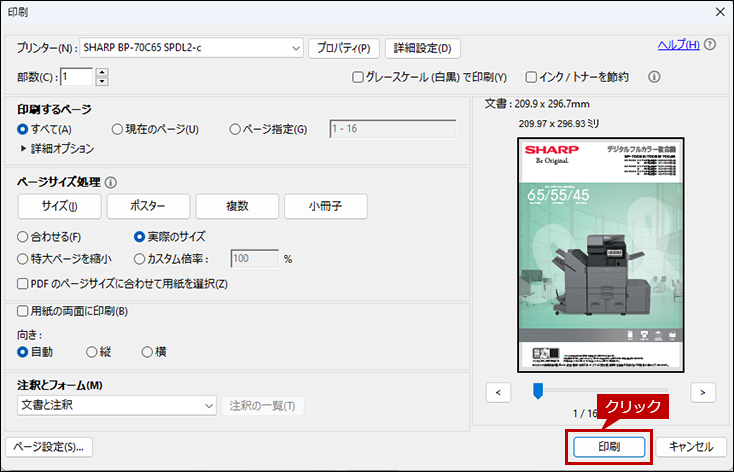Open the ヘルプ(H) link
Image resolution: width=734 pixels, height=472 pixels.
pos(679,44)
